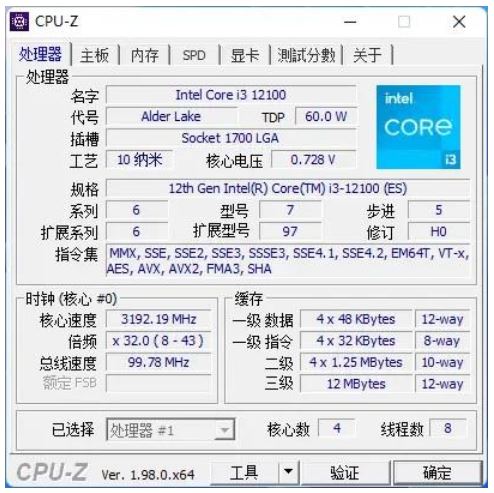Click the 确定 button
494x493 pixels.
[437, 472]
